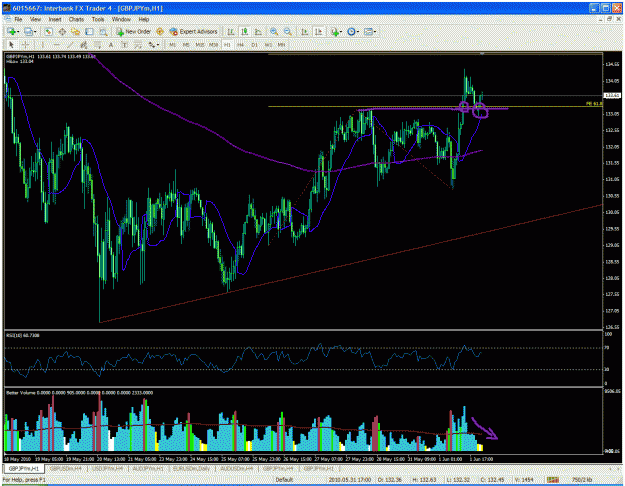Switch to the AUDJPYm,H1 chart tab

[148, 468]
